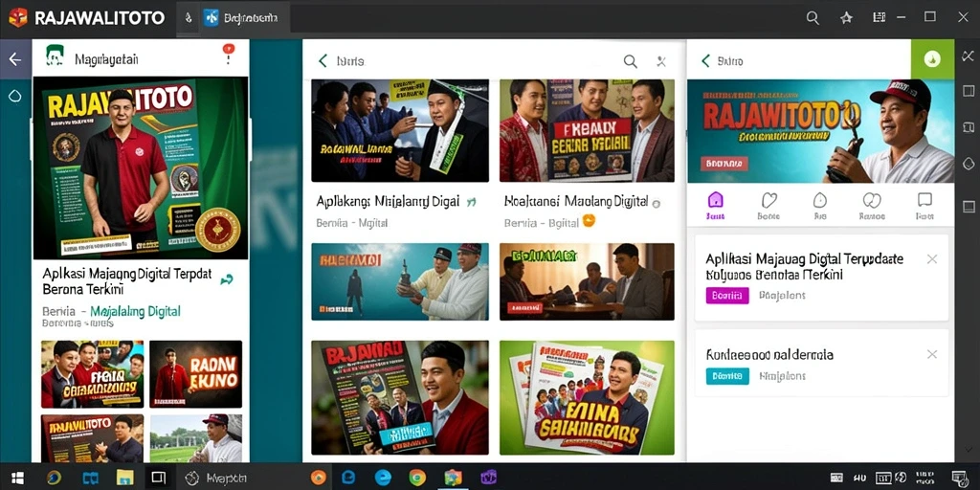The image size is (980, 490).
Task: Click the star favorite icon in title bar
Action: [846, 18]
